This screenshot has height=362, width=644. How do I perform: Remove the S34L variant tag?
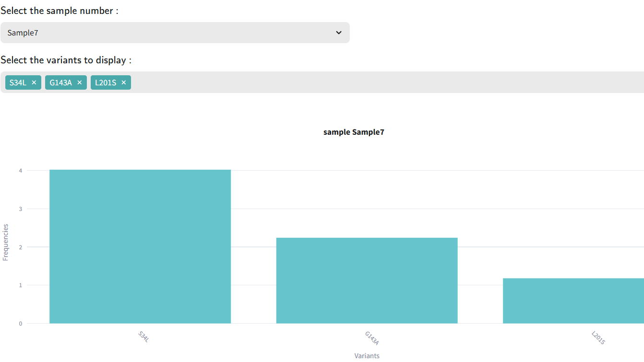tap(34, 82)
